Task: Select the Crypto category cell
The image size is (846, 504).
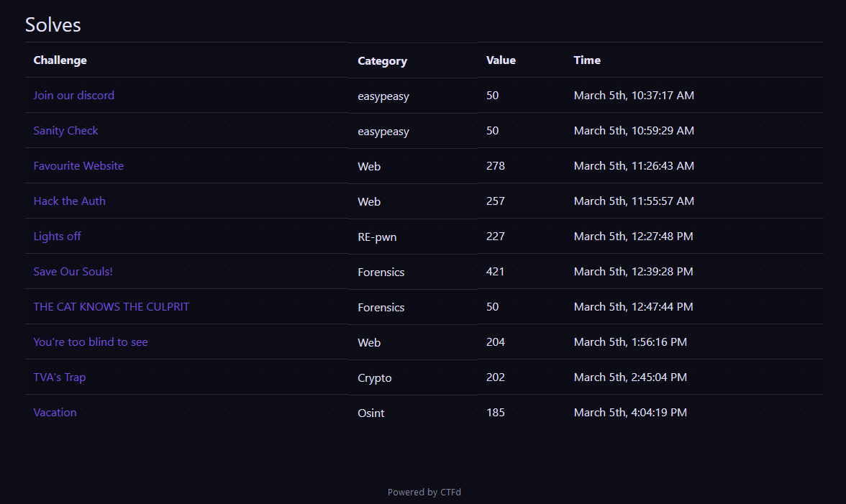Action: tap(374, 378)
